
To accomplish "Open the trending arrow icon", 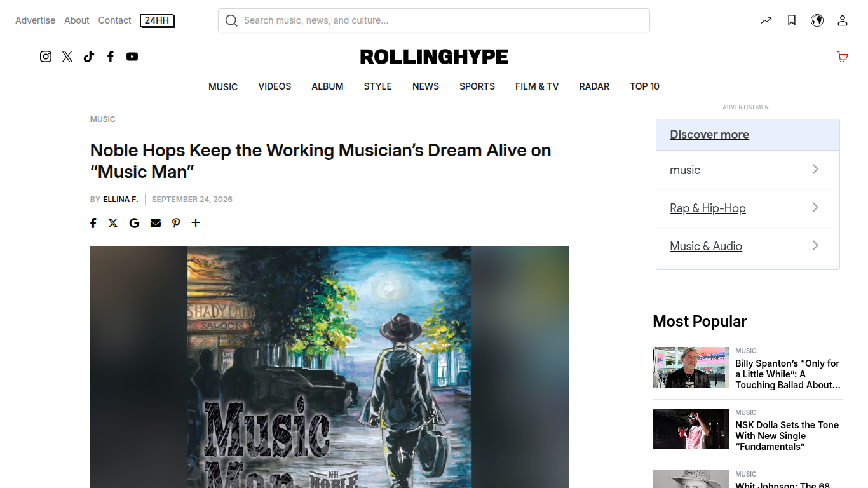I will point(766,20).
